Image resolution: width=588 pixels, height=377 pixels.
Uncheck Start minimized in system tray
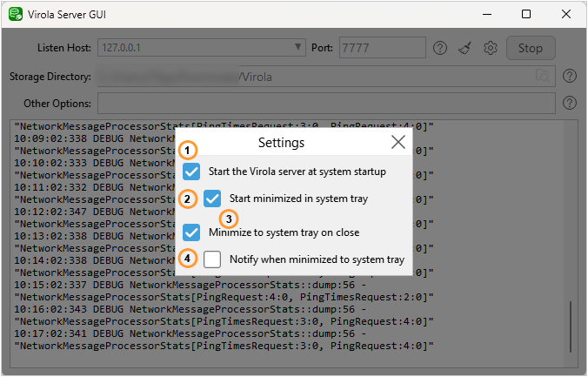[212, 199]
